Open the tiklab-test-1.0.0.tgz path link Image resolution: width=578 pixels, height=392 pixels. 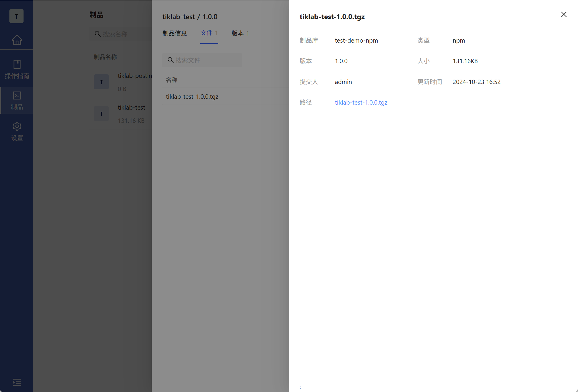361,103
